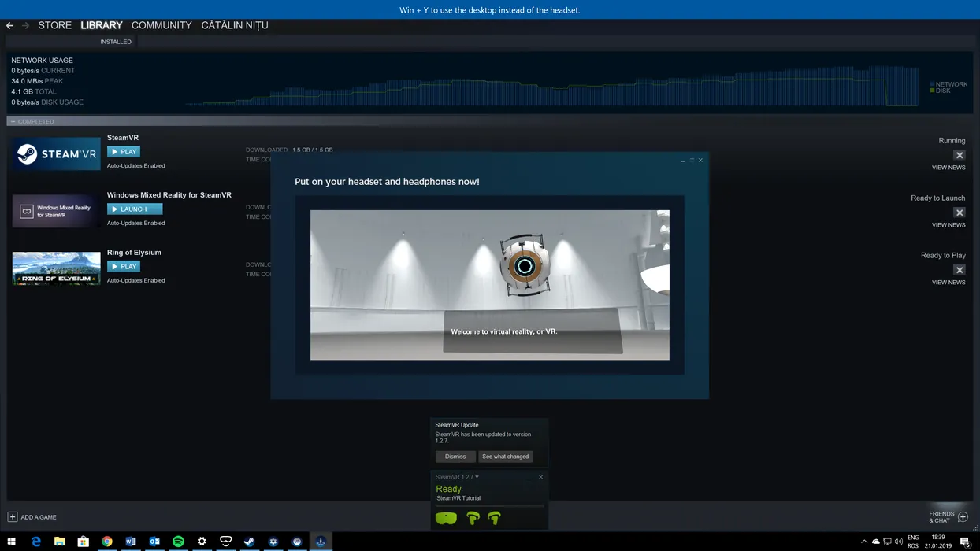Open Microsoft Store from the taskbar
Image resolution: width=980 pixels, height=551 pixels.
(83, 542)
